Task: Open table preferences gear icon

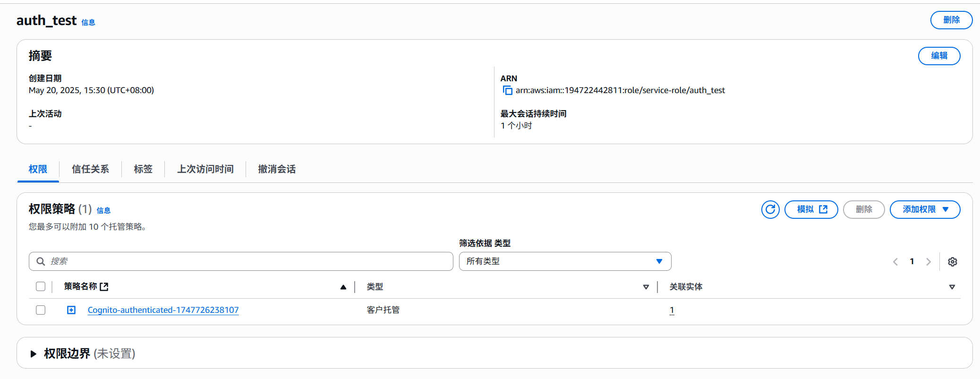Action: tap(952, 262)
